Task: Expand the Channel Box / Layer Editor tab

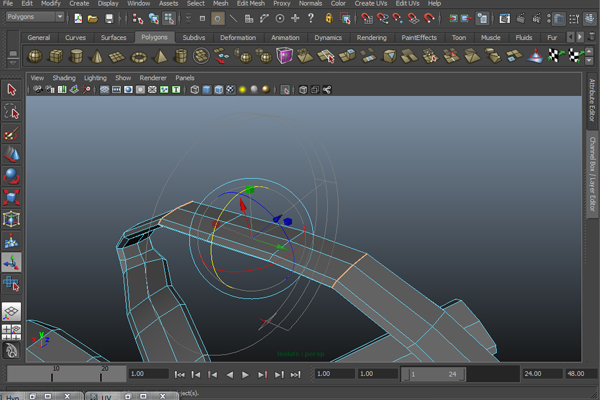Action: point(592,174)
